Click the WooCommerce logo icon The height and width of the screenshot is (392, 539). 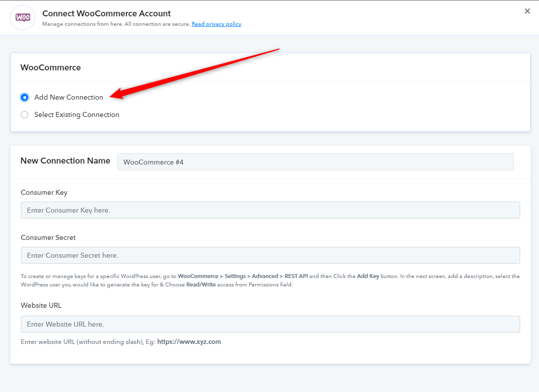coord(23,17)
